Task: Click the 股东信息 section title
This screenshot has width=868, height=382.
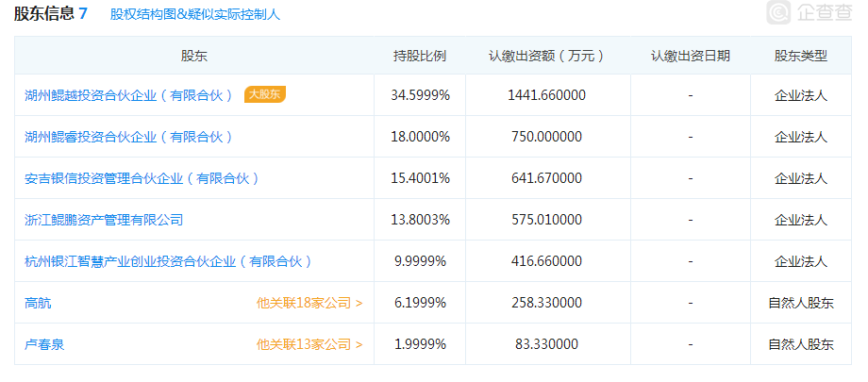Action: click(x=44, y=15)
